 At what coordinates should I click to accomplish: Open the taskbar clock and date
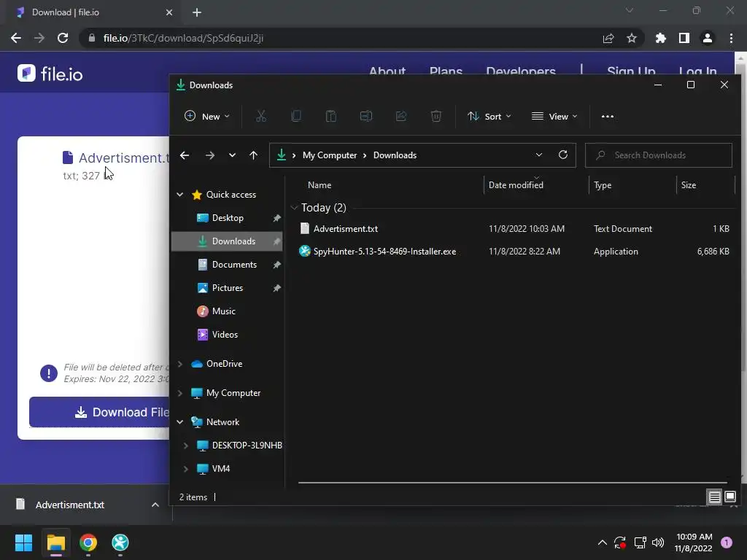click(694, 542)
